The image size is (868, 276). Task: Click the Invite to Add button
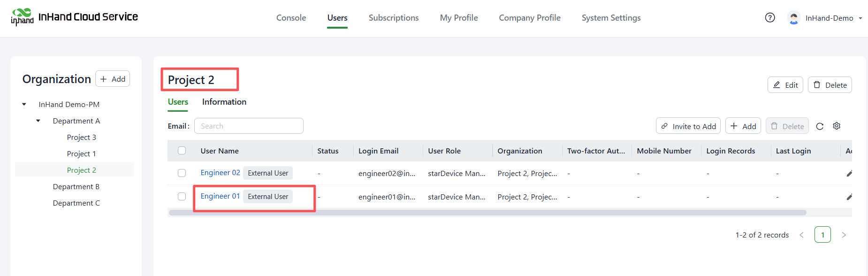point(688,126)
